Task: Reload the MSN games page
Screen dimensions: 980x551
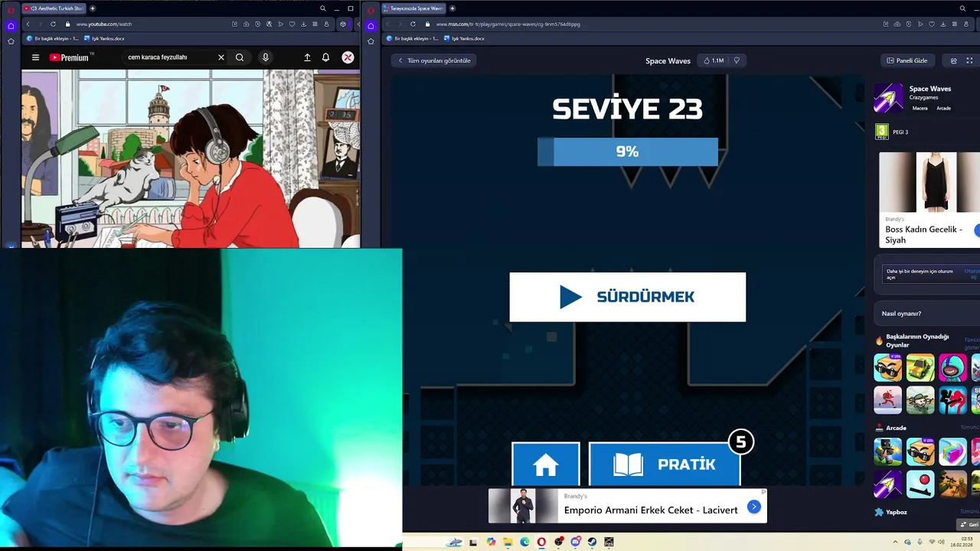Action: point(413,24)
